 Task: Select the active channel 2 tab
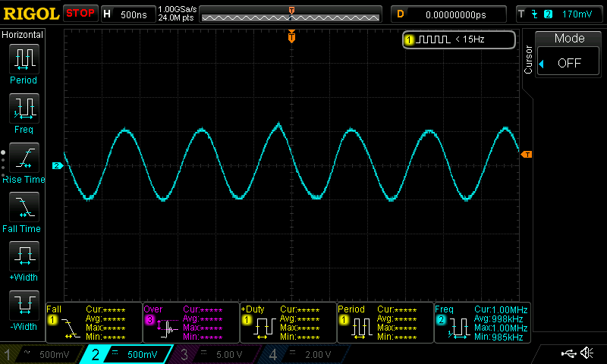tap(127, 354)
